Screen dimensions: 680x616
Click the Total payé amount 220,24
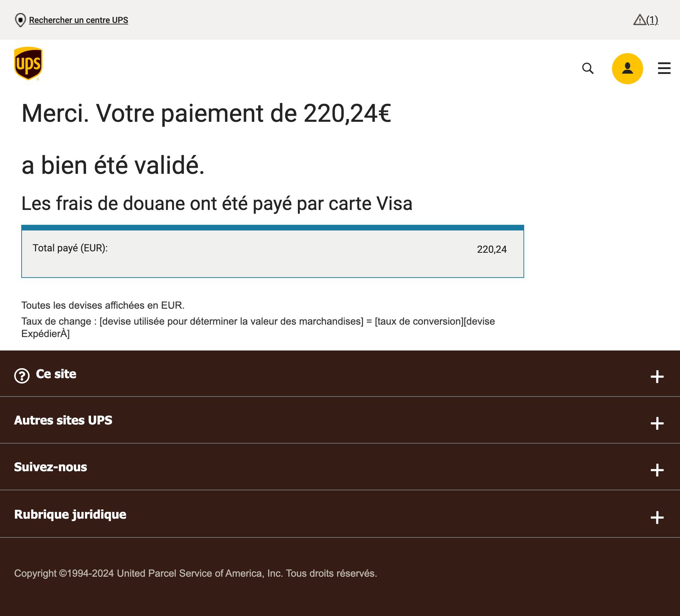pyautogui.click(x=492, y=250)
